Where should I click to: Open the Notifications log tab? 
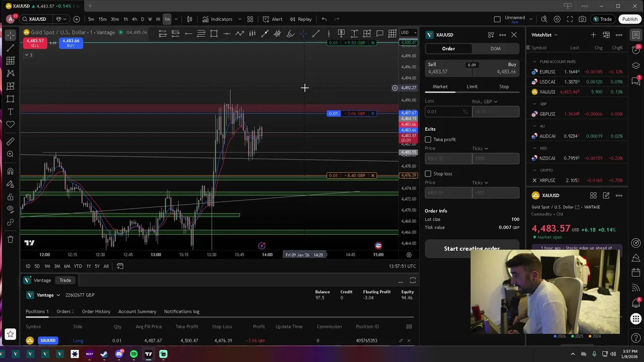pos(182,312)
